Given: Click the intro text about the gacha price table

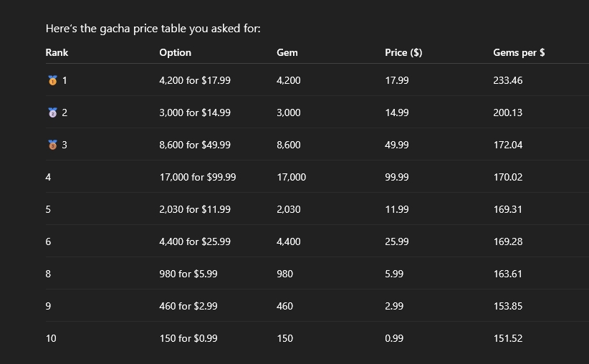Looking at the screenshot, I should [x=153, y=29].
